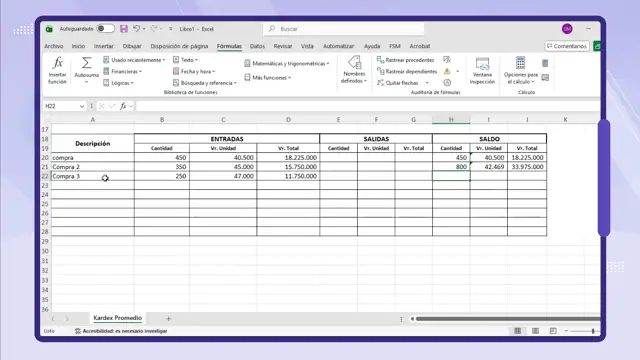The width and height of the screenshot is (640, 360).
Task: Click the fx button in formula bar
Action: pos(123,106)
